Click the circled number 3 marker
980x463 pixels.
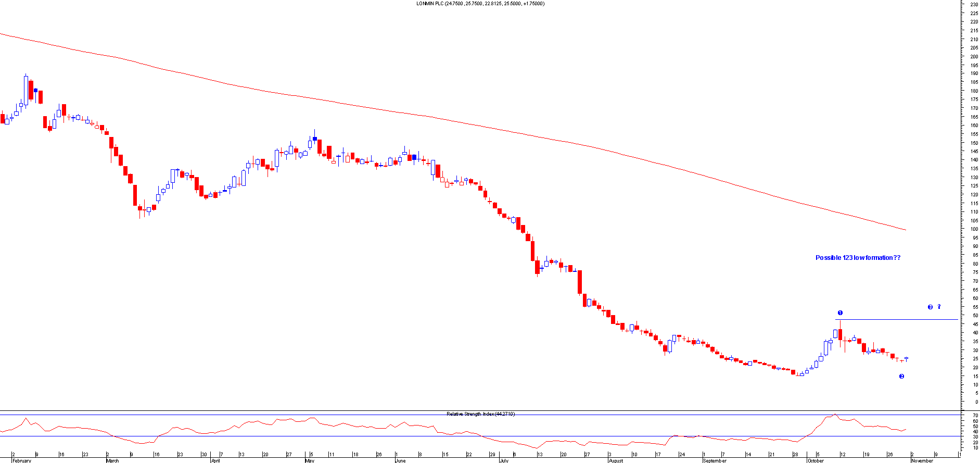tap(930, 307)
